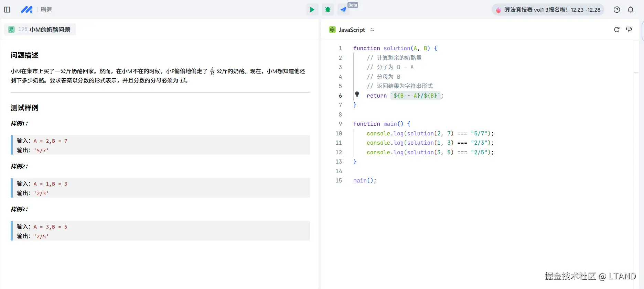Reset code using the refresh icon

click(x=617, y=30)
